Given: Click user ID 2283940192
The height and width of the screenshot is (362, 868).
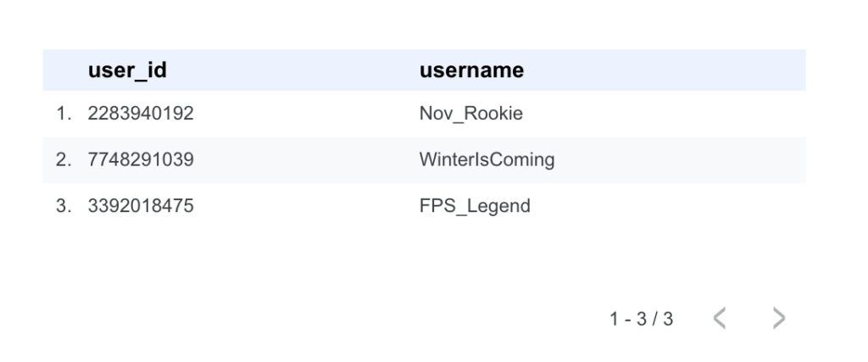Looking at the screenshot, I should click(x=141, y=114).
